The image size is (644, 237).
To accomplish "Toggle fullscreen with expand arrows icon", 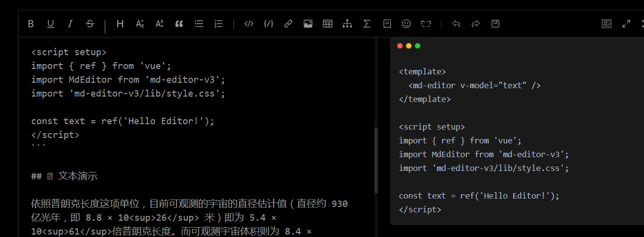I will coord(626,24).
